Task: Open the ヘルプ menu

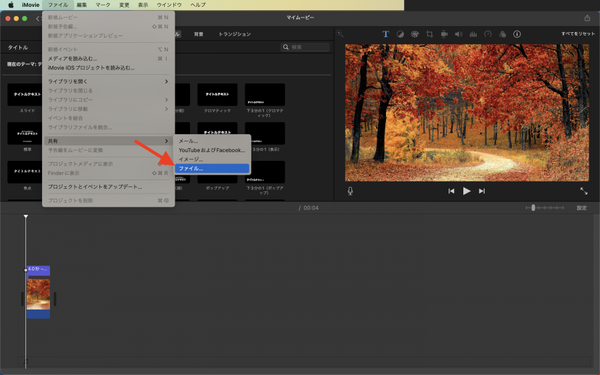Action: 198,5
